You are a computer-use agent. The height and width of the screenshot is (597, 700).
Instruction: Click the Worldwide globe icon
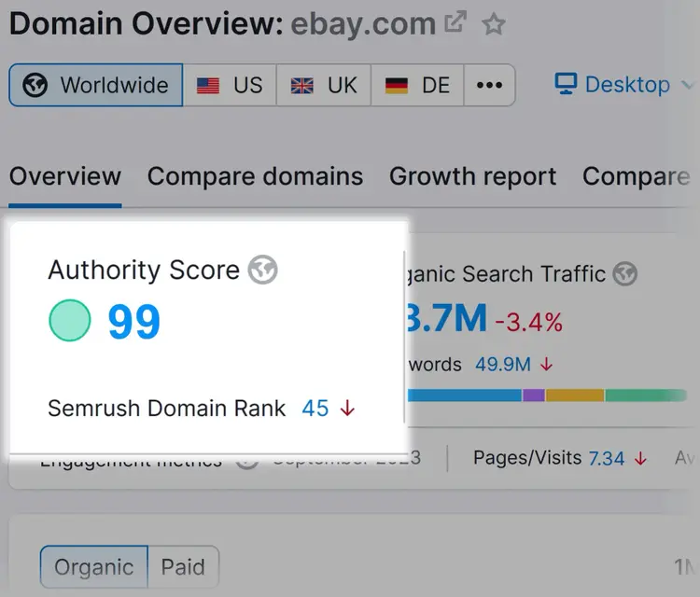tap(35, 85)
